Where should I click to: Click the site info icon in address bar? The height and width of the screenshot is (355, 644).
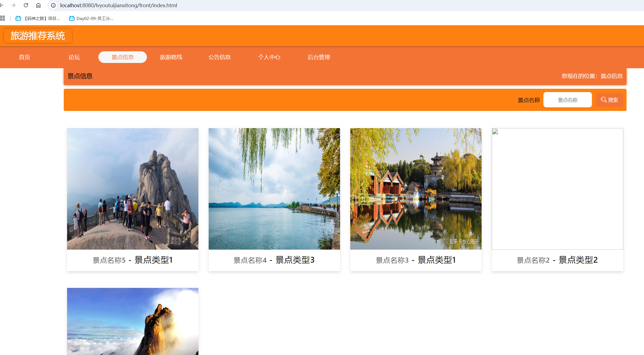click(x=53, y=5)
